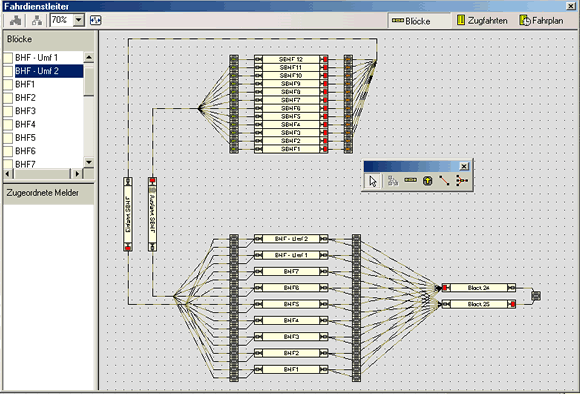Select the BHF3 block in diagram
This screenshot has height=394, width=580.
[291, 337]
